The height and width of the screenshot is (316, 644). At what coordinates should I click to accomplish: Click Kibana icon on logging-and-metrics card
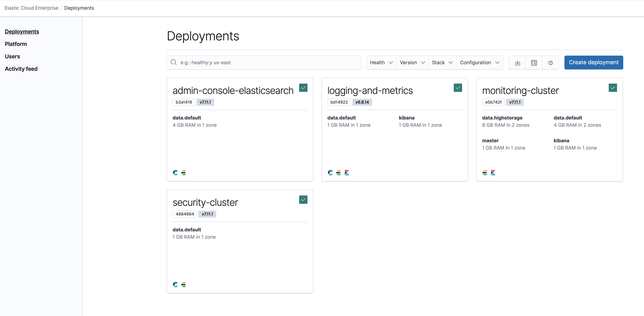click(347, 173)
